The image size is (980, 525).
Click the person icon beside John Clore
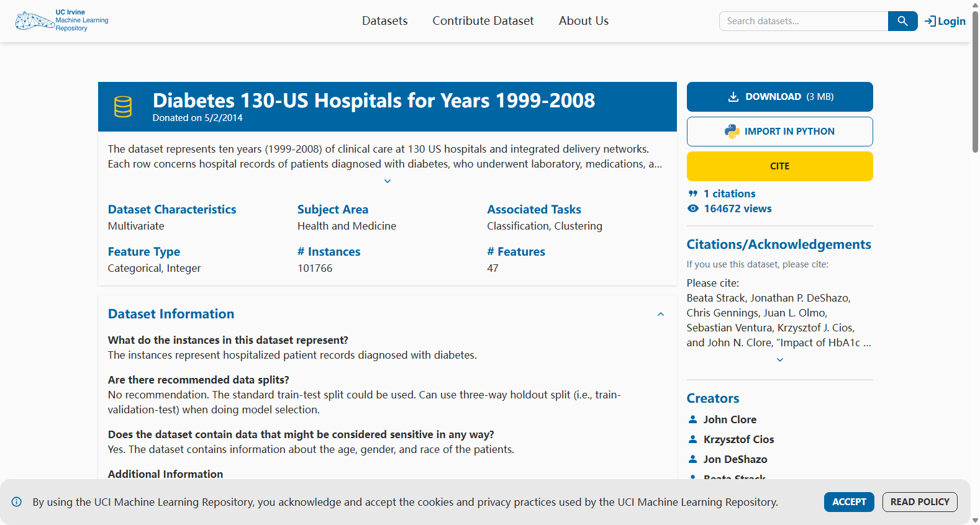(x=693, y=420)
